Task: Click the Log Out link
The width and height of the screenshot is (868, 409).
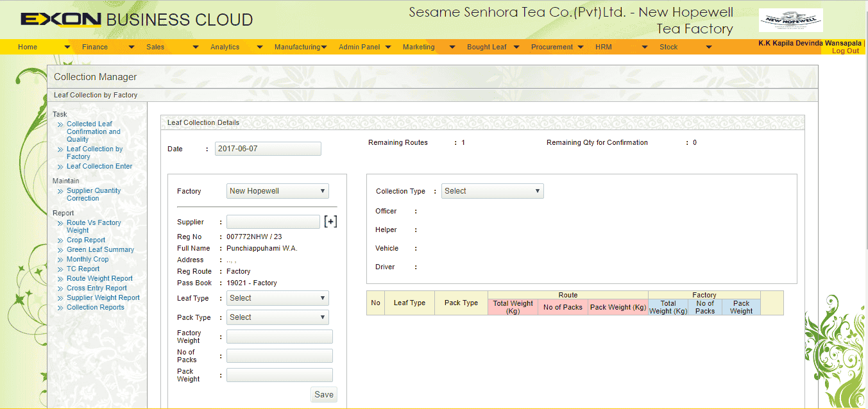Action: pyautogui.click(x=846, y=51)
